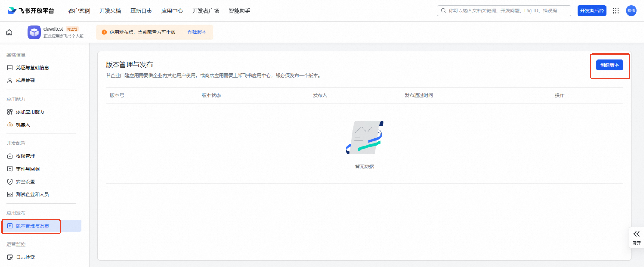Click the blue 创建版本 button
This screenshot has width=644, height=267.
tap(609, 65)
